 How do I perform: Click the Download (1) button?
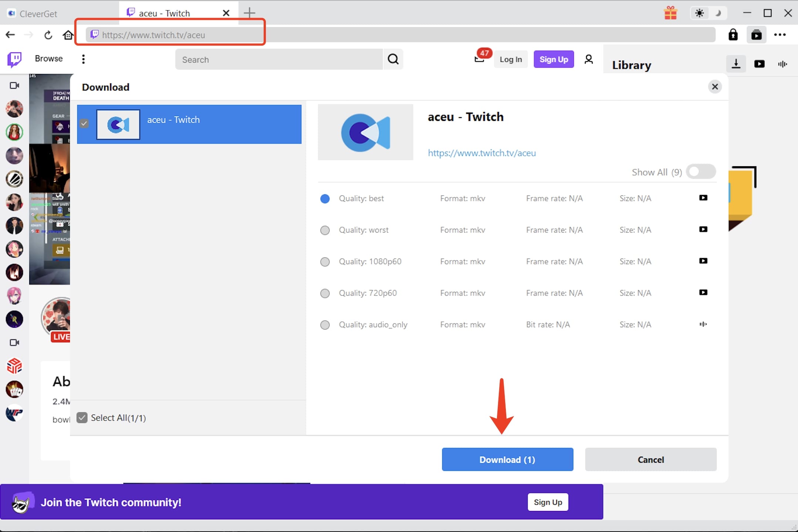(507, 459)
